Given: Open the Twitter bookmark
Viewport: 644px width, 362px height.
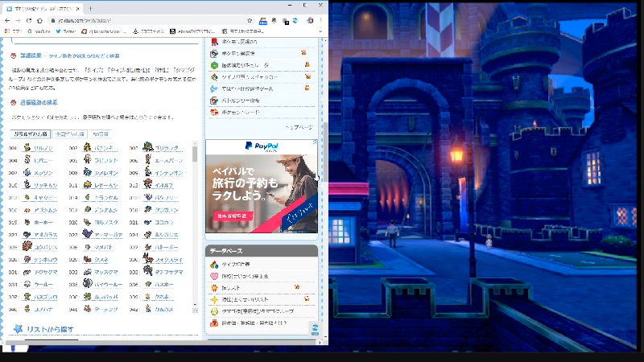Looking at the screenshot, I should tap(65, 31).
